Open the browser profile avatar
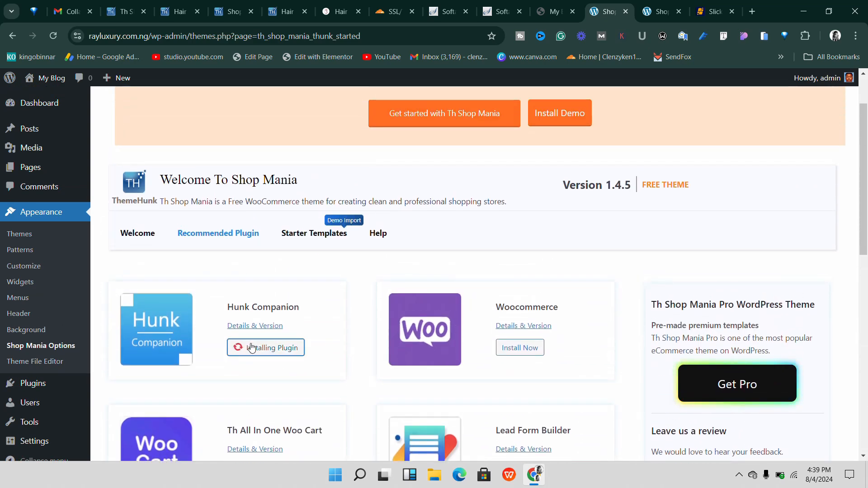The height and width of the screenshot is (488, 868). pyautogui.click(x=835, y=36)
